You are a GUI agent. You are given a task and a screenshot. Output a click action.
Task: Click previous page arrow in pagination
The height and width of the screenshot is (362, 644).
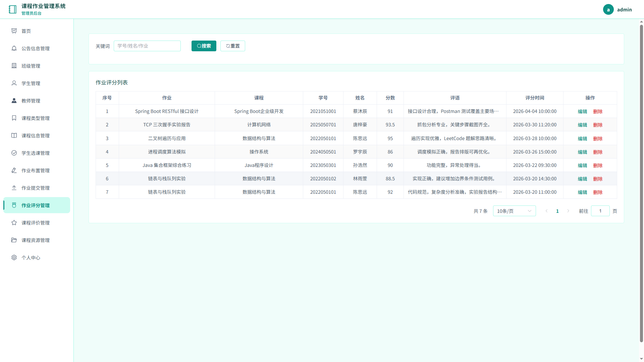(546, 211)
